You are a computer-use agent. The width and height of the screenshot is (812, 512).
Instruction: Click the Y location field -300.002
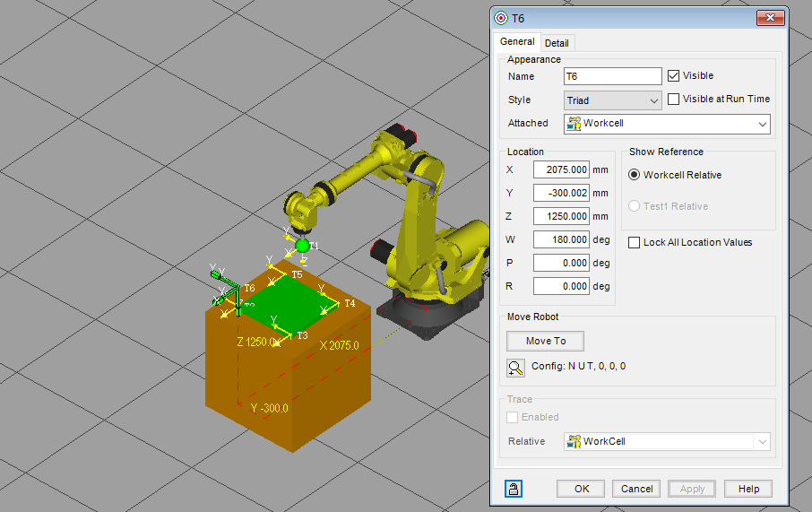coord(561,193)
